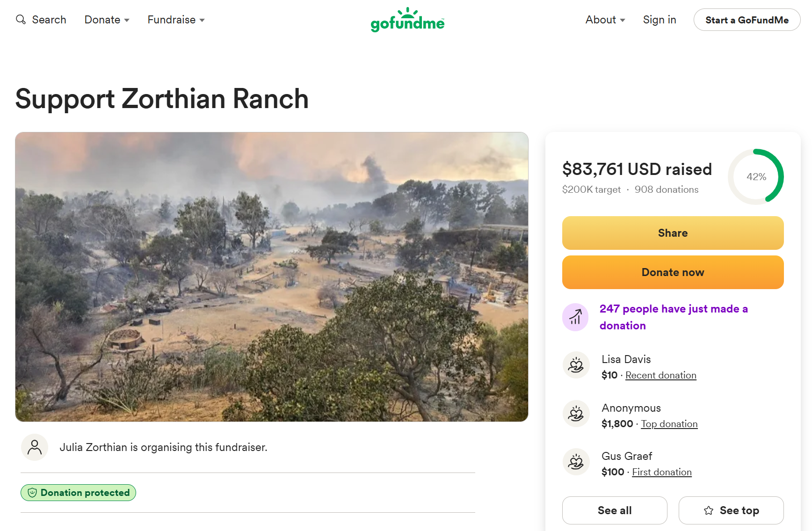This screenshot has height=531, width=812.
Task: Click Lisa Davis donation heart icon
Action: pos(576,365)
